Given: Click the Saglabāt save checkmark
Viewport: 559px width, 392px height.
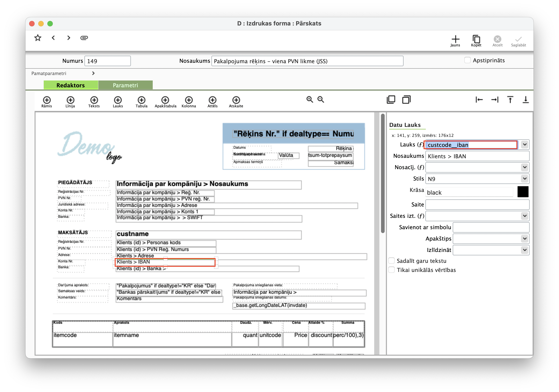Looking at the screenshot, I should pos(518,41).
